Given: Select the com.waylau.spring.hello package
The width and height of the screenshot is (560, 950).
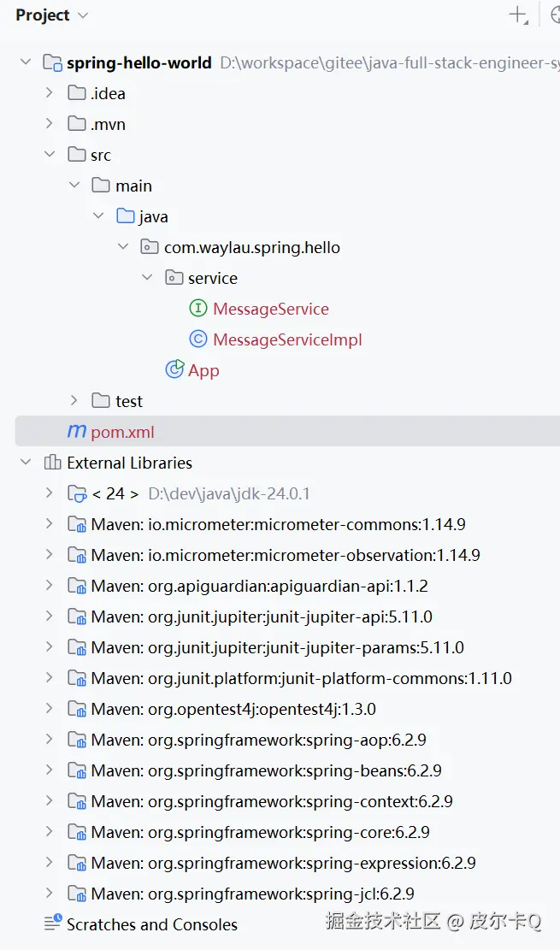Looking at the screenshot, I should pos(251,247).
